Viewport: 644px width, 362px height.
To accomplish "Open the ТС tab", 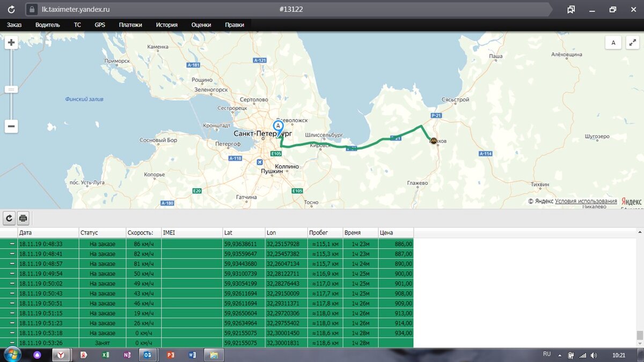I will point(77,25).
